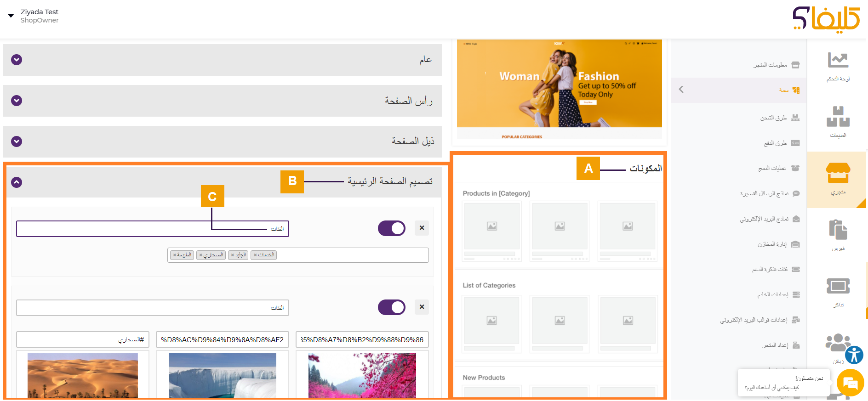Screen dimensions: 868x401
Task: Open the فهرس catalog clipboard icon
Action: coord(838,230)
